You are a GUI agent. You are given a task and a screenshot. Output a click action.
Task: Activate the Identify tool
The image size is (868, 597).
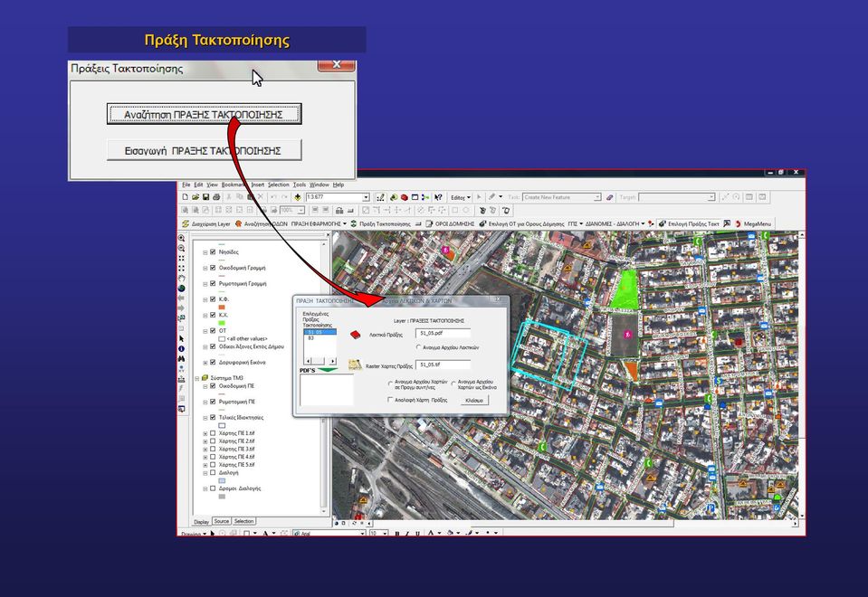click(182, 348)
